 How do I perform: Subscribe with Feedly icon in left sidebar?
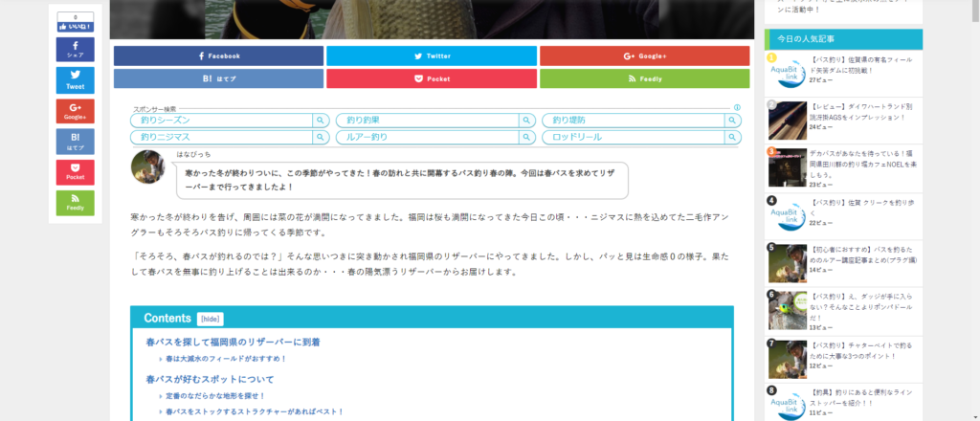coord(75,202)
